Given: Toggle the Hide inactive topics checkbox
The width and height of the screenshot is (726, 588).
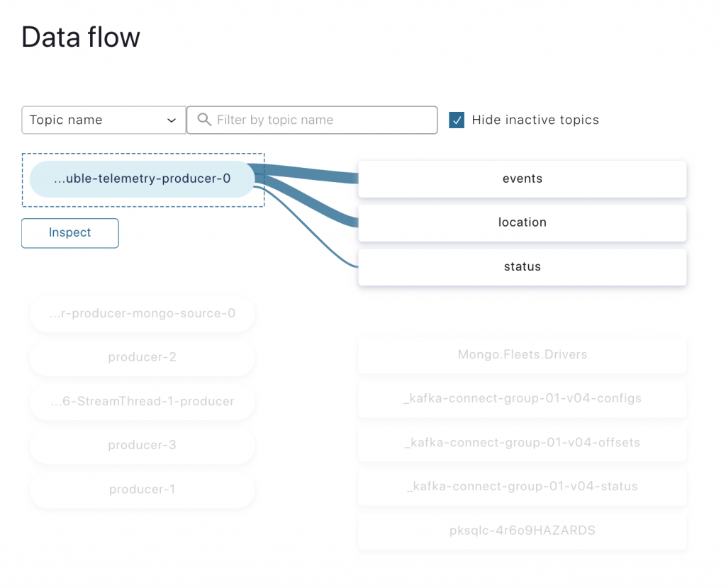Looking at the screenshot, I should point(456,120).
